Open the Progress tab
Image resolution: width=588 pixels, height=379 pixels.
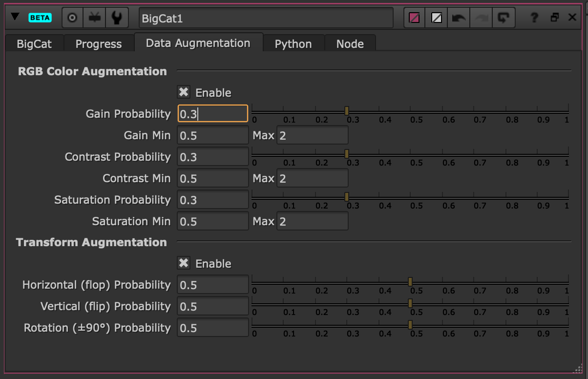click(x=99, y=44)
